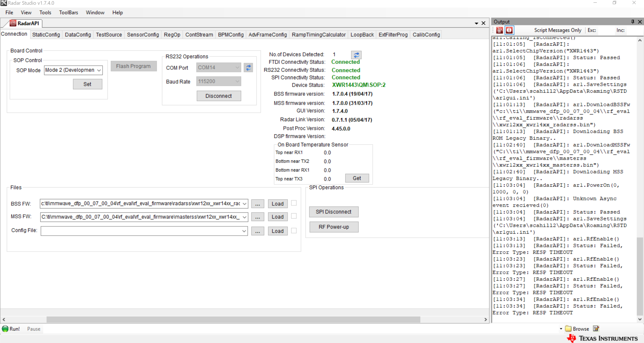Toggle the MSS FW checkbox

pyautogui.click(x=294, y=216)
